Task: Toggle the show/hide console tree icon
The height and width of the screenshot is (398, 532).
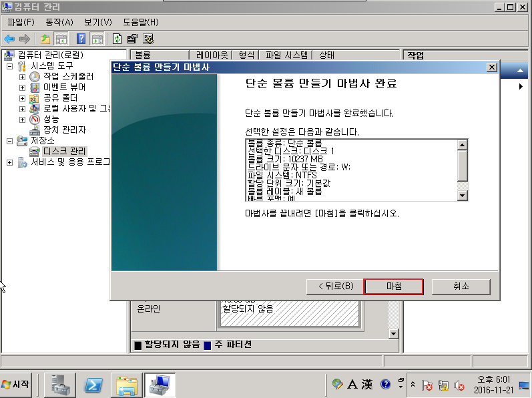Action: (x=61, y=39)
